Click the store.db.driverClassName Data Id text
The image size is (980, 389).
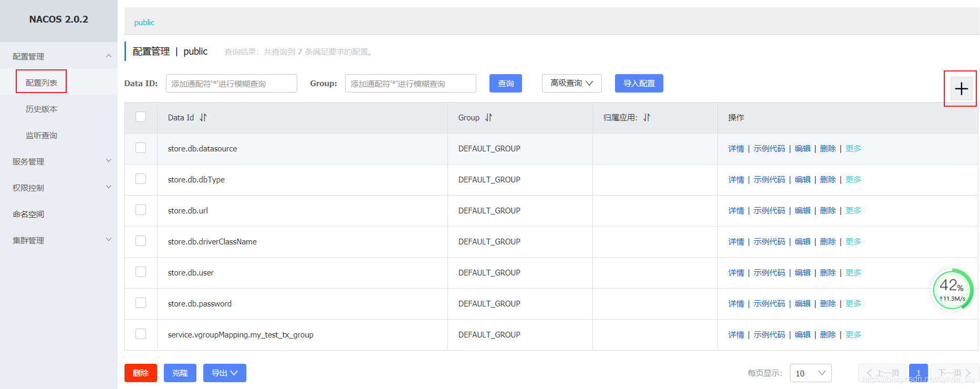point(212,242)
